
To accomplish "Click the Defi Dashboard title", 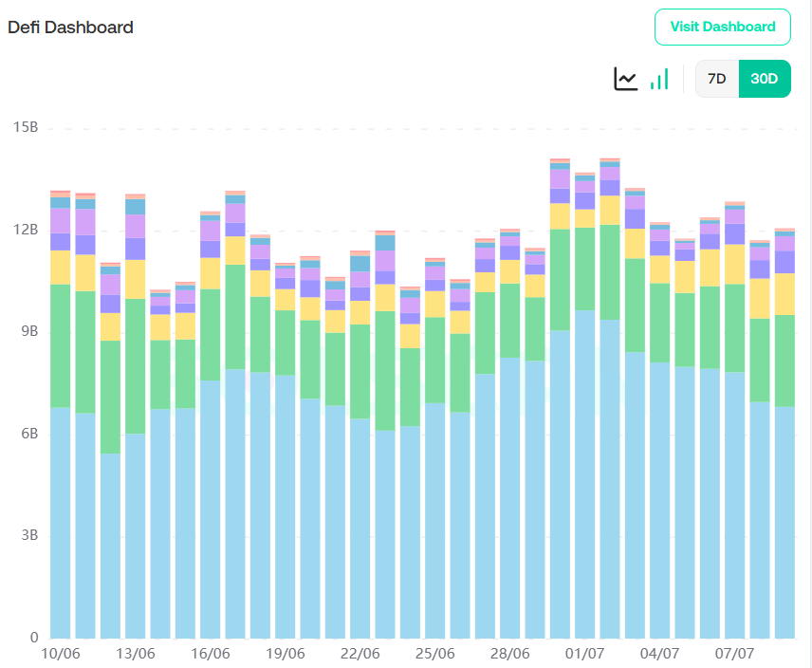I will coord(71,28).
